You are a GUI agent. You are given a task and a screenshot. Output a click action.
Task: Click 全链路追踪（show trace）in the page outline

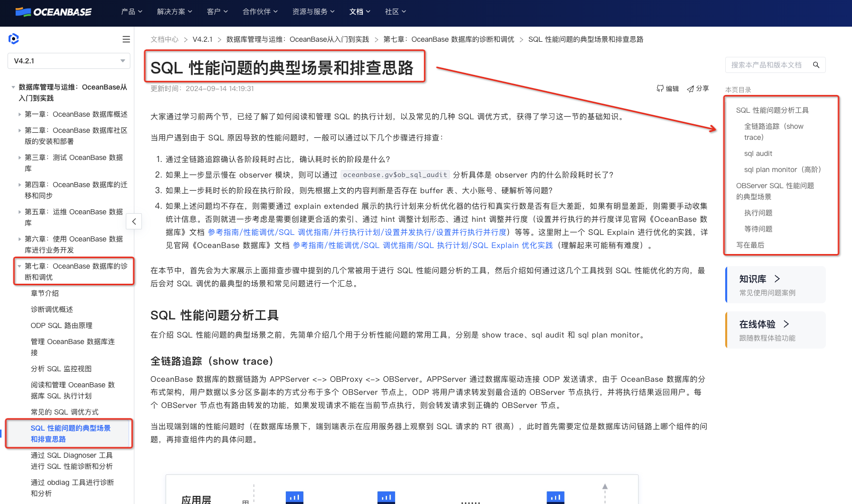[774, 131]
